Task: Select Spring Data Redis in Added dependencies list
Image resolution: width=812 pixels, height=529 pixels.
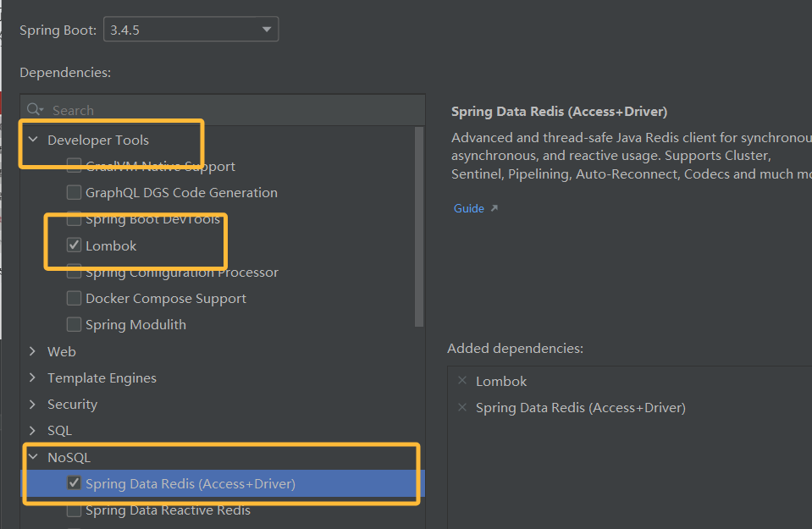Action: (x=581, y=408)
